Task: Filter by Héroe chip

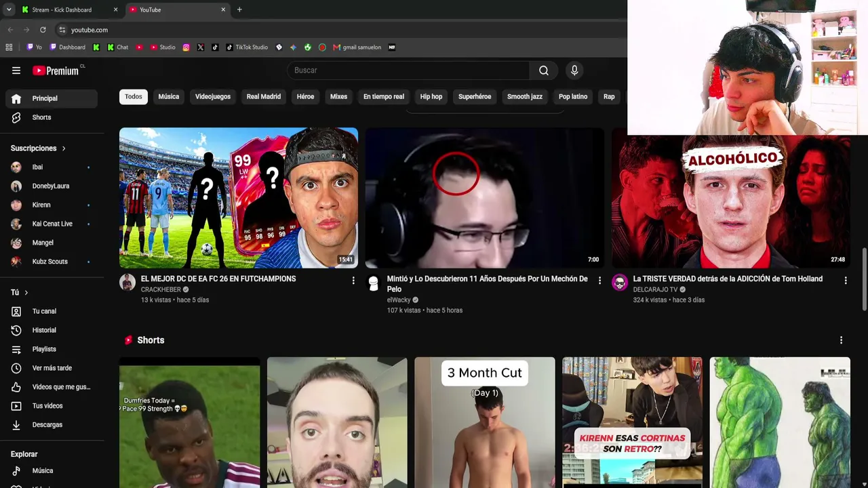Action: coord(305,97)
